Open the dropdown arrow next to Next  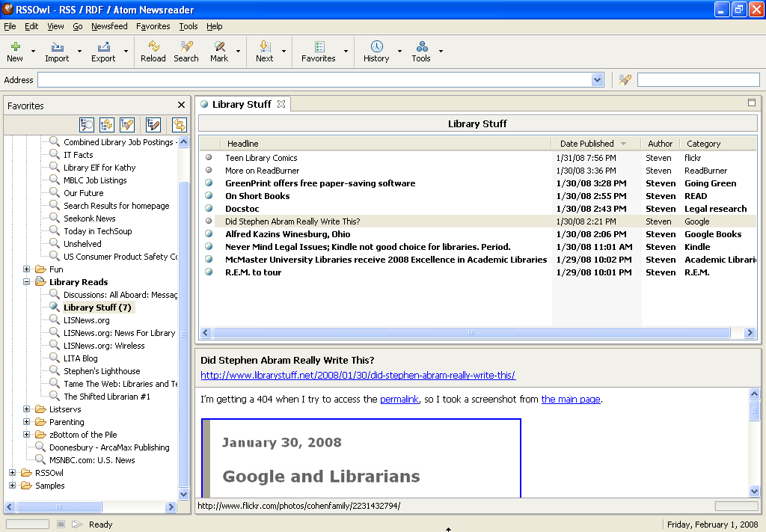coord(284,52)
